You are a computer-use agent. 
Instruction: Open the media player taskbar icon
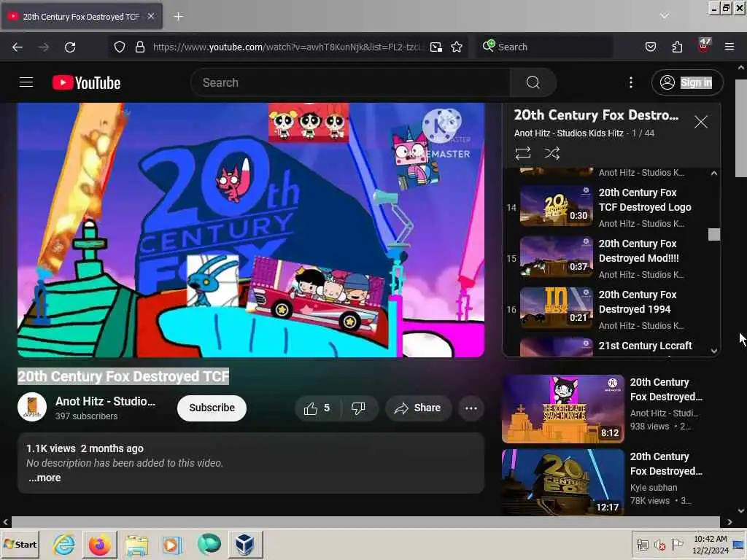pos(172,545)
